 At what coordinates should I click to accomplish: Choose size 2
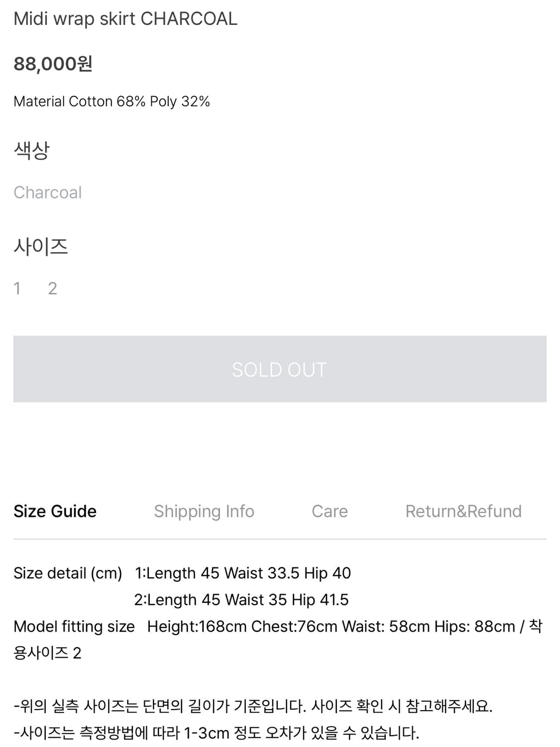pos(52,288)
